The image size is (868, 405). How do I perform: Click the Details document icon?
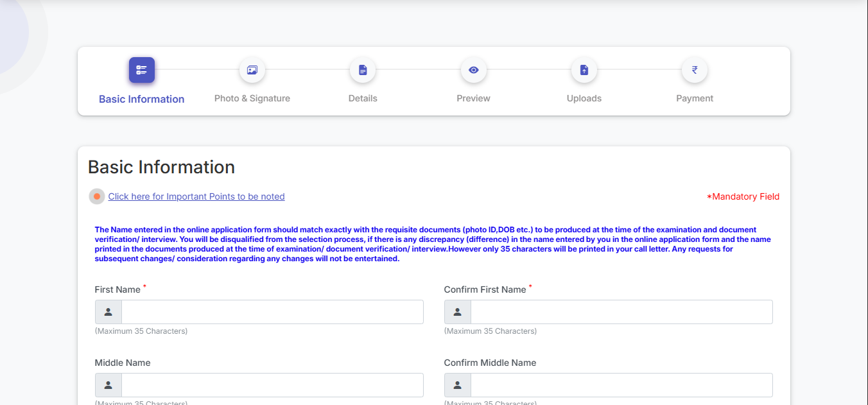point(363,70)
